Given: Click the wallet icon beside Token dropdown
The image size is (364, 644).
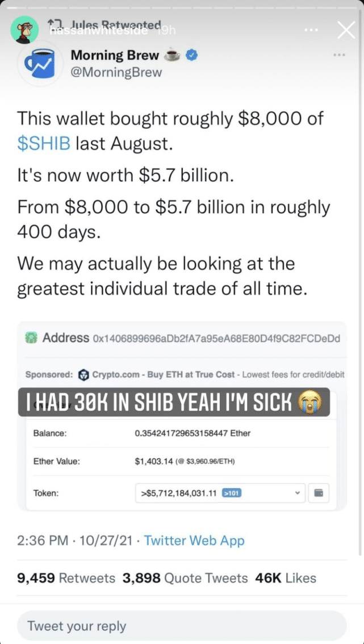Looking at the screenshot, I should [x=319, y=493].
